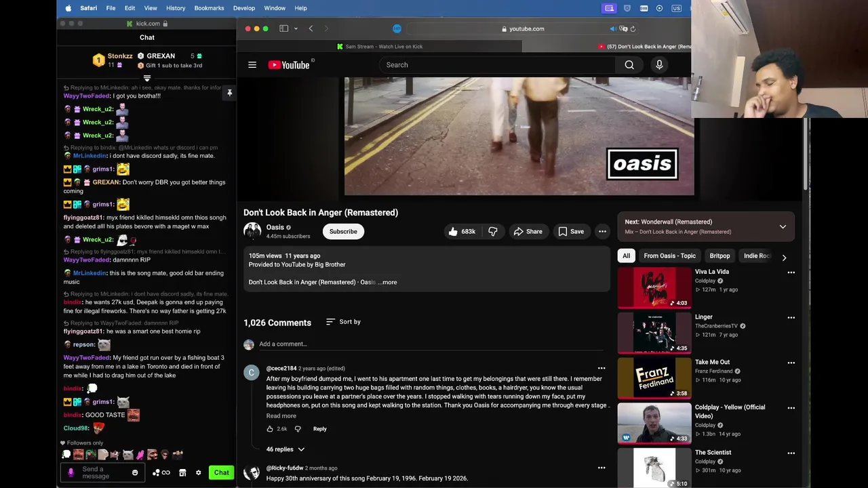Viewport: 868px width, 488px height.
Task: Share the video via the Share button
Action: tap(528, 232)
